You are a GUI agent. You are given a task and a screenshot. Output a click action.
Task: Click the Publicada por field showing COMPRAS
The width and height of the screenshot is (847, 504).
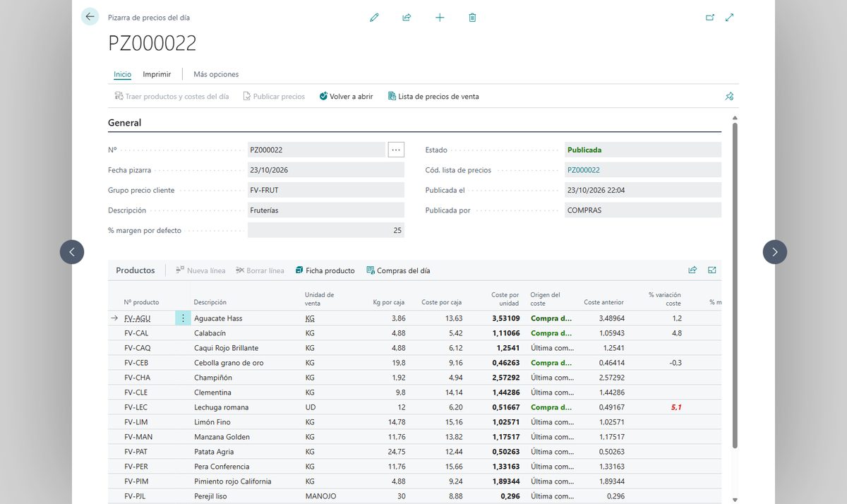[x=643, y=210]
